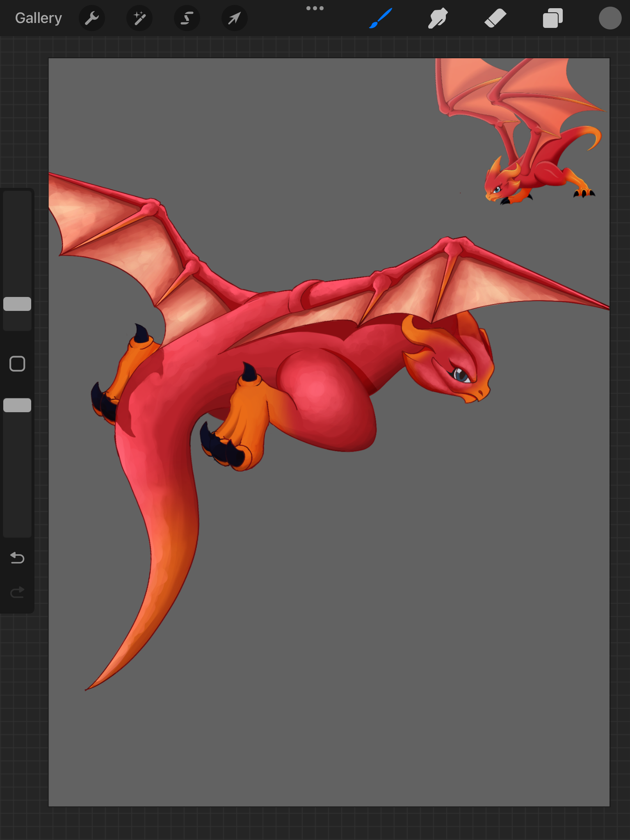Return to the Gallery
Viewport: 630px width, 840px height.
[39, 18]
